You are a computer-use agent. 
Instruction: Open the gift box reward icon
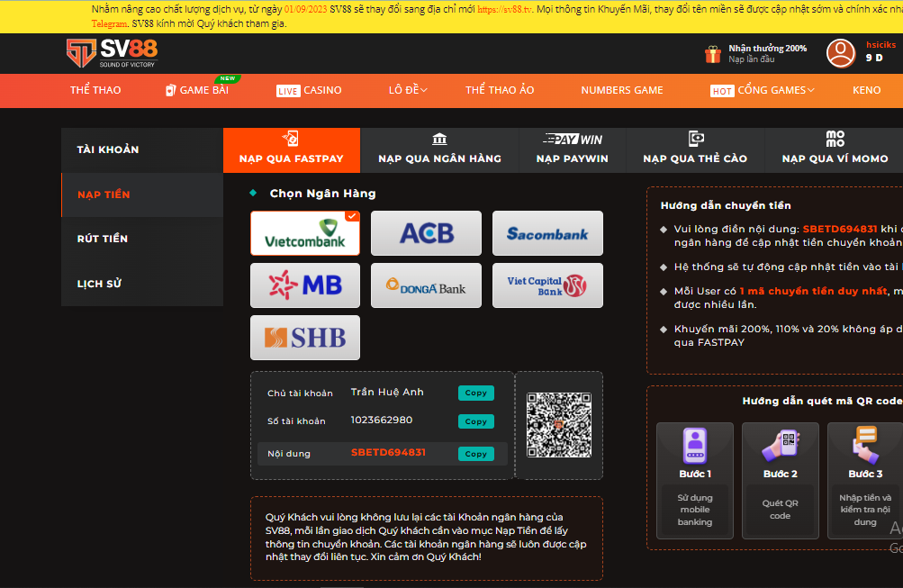(712, 53)
